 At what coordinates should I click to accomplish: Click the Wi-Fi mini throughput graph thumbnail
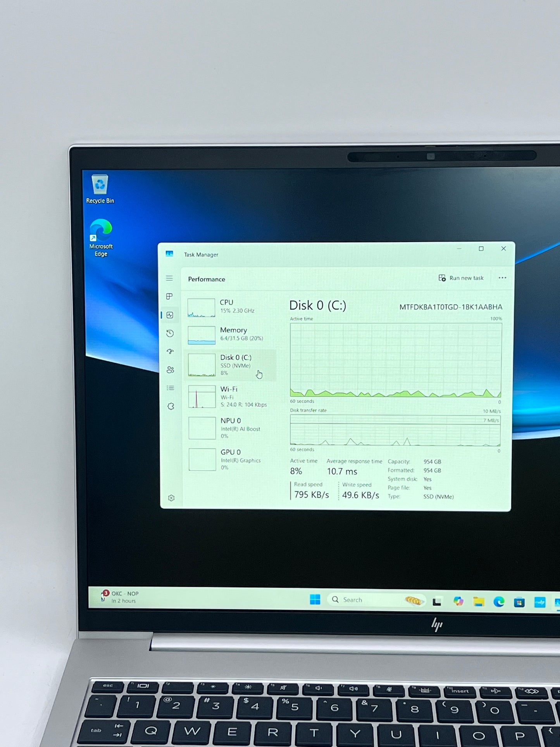[202, 397]
